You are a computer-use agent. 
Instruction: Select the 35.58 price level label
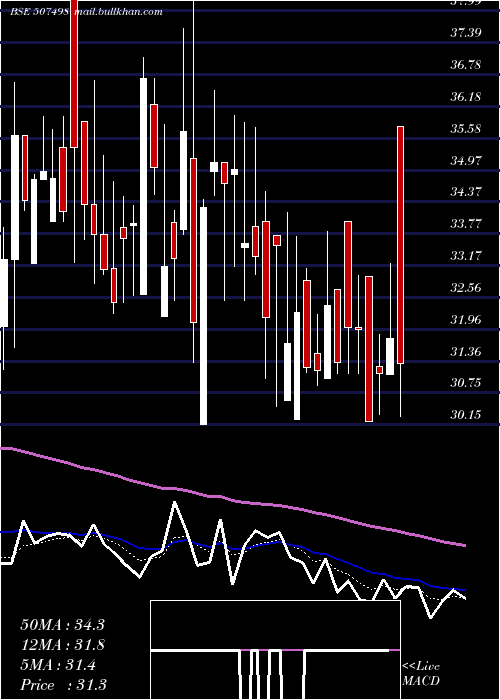click(x=465, y=129)
